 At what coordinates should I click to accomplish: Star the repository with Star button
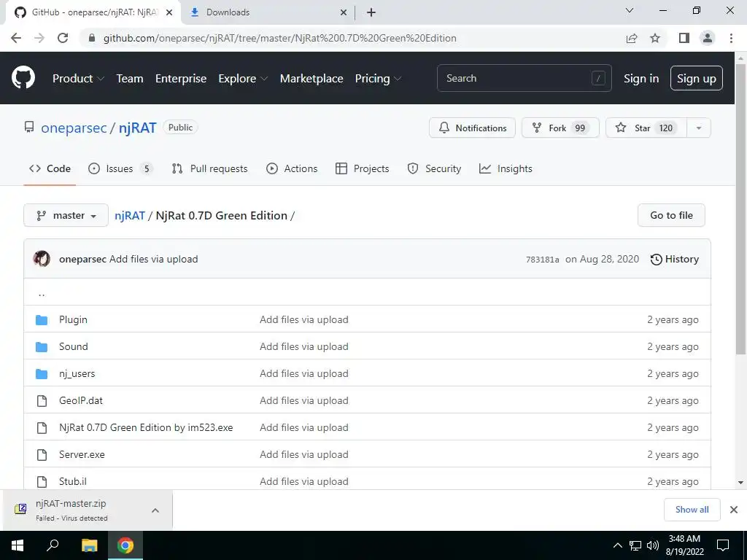(646, 128)
